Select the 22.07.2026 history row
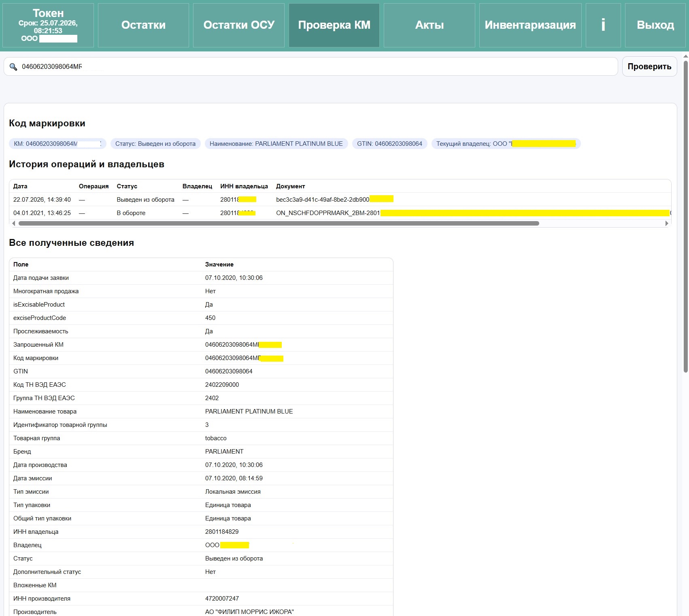689x616 pixels. pyautogui.click(x=340, y=199)
